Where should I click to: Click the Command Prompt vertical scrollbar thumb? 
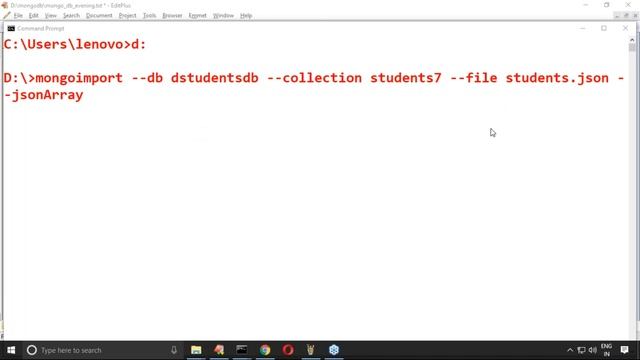click(x=632, y=47)
